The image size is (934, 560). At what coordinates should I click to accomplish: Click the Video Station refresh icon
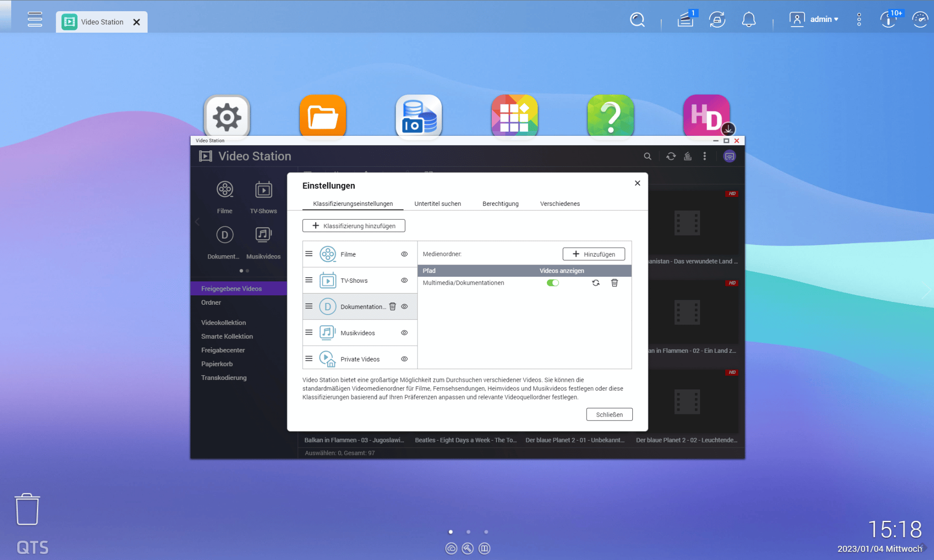[671, 156]
